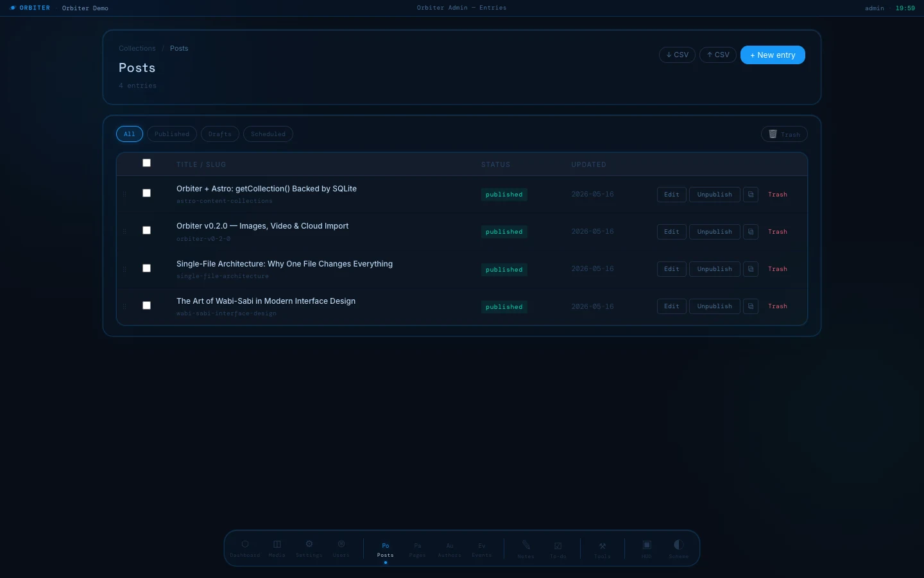Duplicate the Orbiter + Astro post
The height and width of the screenshot is (578, 924).
[x=751, y=195]
